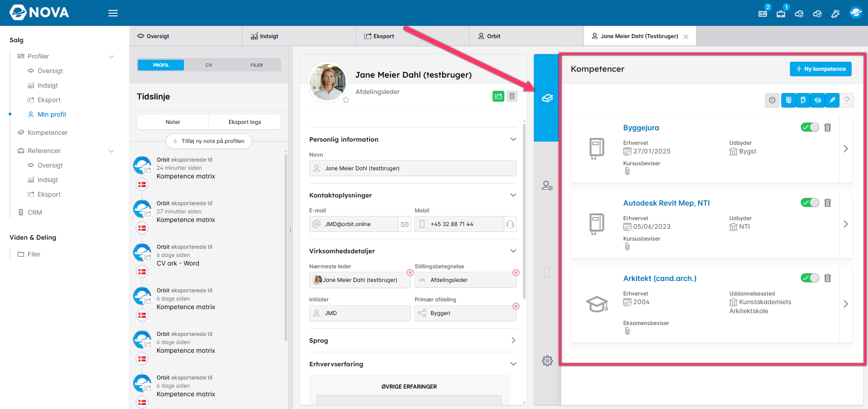This screenshot has height=409, width=868.
Task: Delete the Arkitekt (cand.arch.) competence
Action: [x=828, y=278]
